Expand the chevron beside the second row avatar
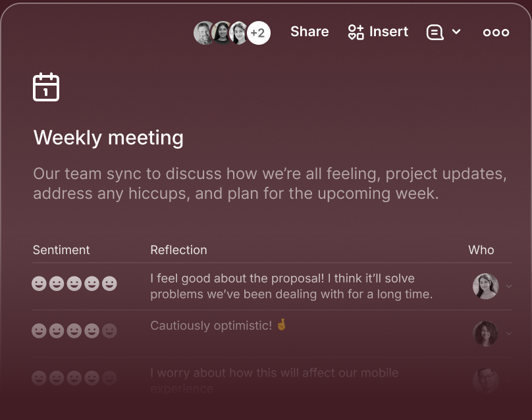 (x=508, y=334)
